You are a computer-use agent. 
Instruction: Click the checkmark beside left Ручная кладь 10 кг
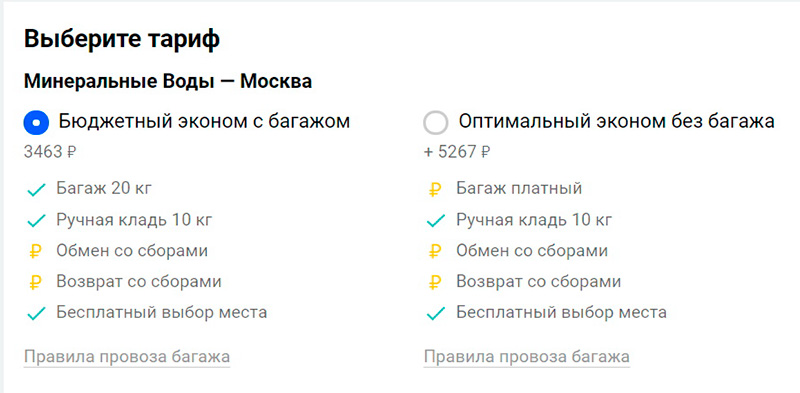[x=36, y=222]
